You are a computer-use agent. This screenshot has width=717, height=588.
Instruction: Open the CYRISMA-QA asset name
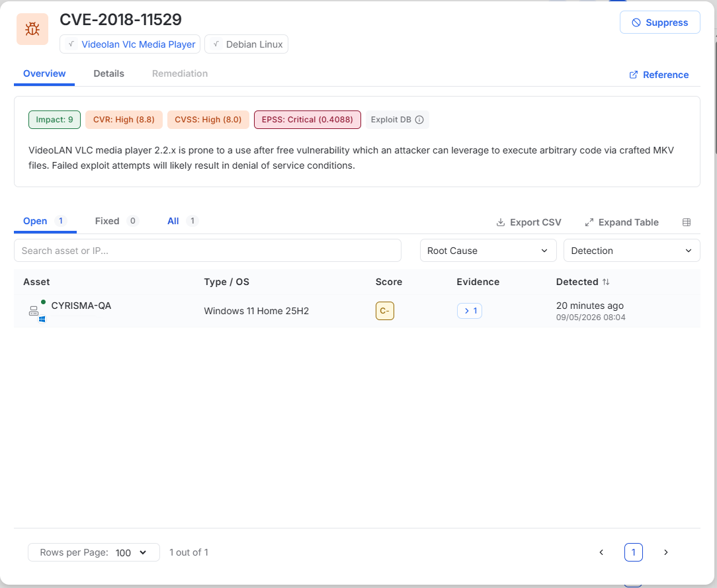(81, 306)
